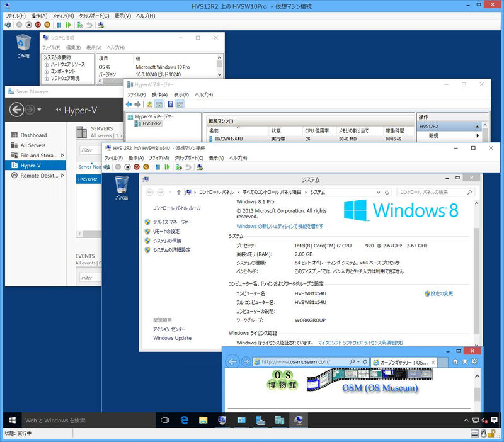Show hidden tray icons chevron
The height and width of the screenshot is (442, 504).
pyautogui.click(x=466, y=420)
